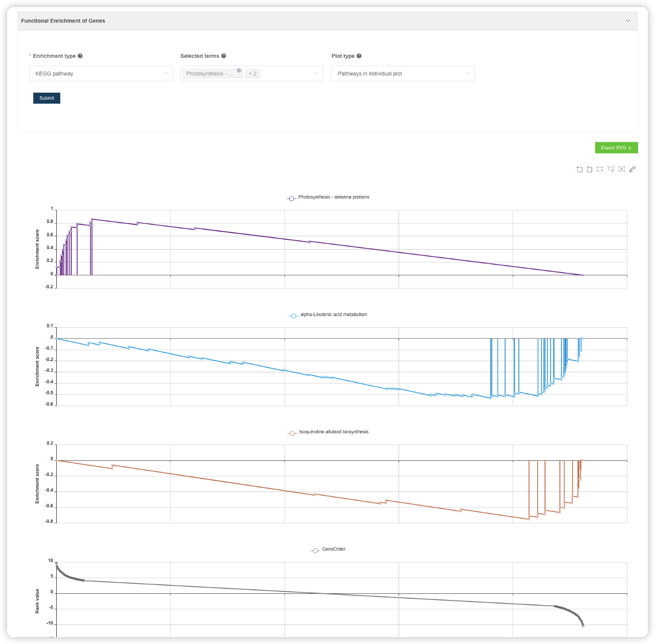655x644 pixels.
Task: Click the help icon beside Selected terms
Action: pyautogui.click(x=224, y=56)
